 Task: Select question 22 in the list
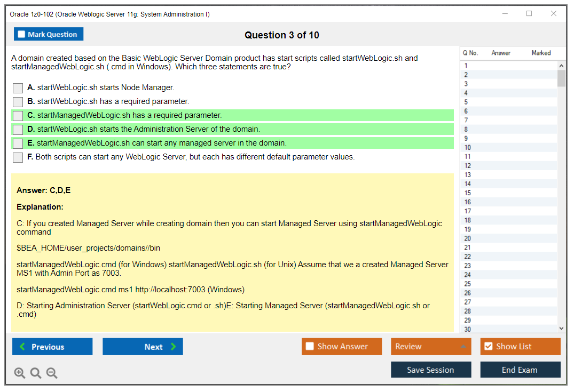(508, 257)
